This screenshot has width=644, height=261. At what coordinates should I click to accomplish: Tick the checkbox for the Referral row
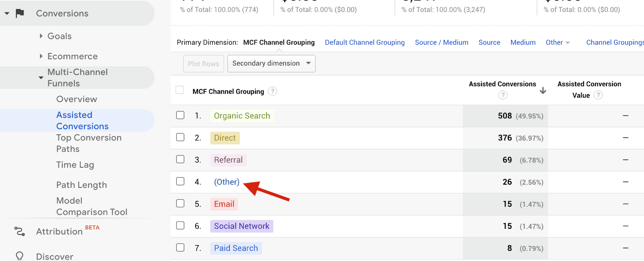click(x=180, y=159)
